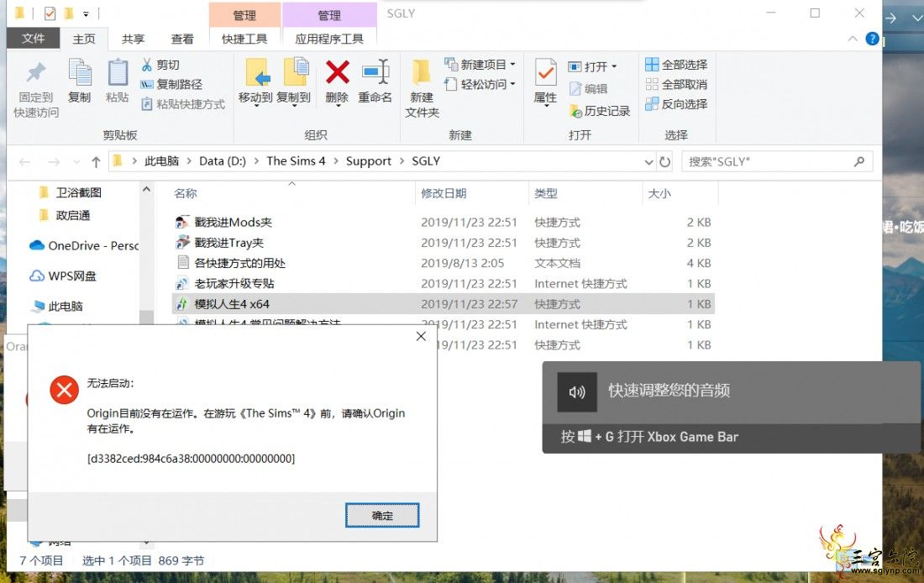Click Select all in ribbon

pyautogui.click(x=676, y=64)
